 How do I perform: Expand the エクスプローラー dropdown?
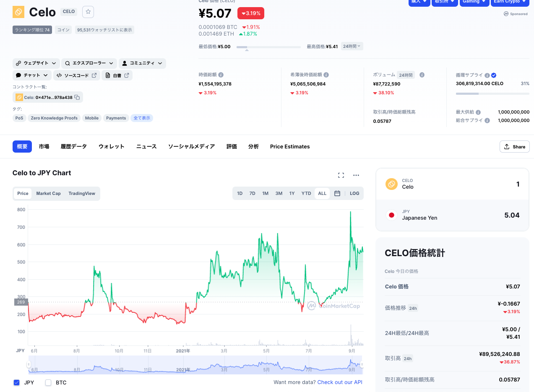[89, 63]
